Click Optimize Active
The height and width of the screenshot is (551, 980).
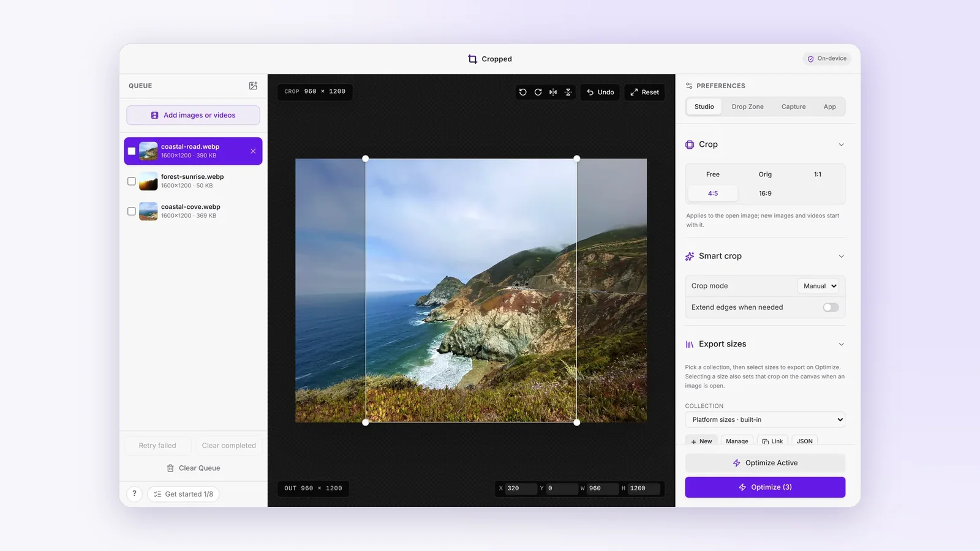point(765,463)
